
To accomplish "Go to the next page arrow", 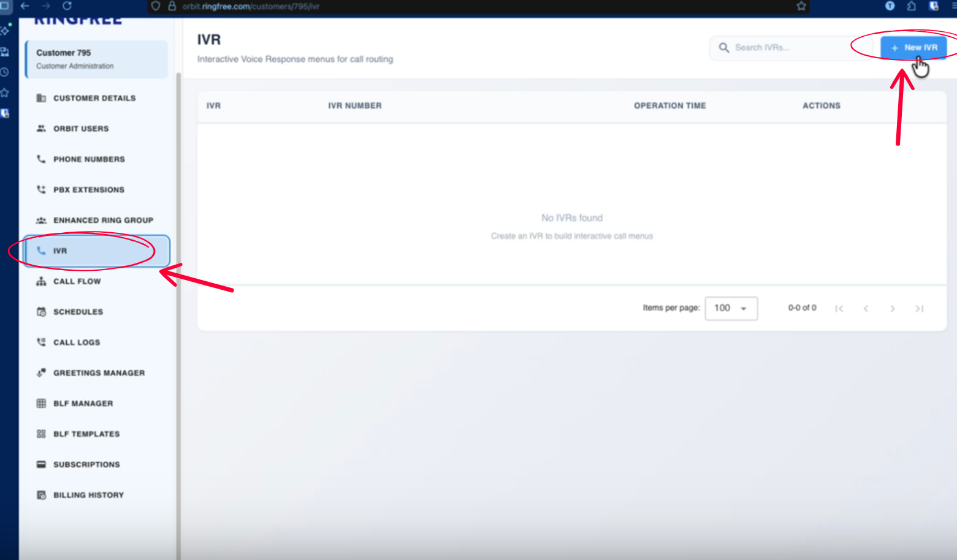I will [893, 309].
